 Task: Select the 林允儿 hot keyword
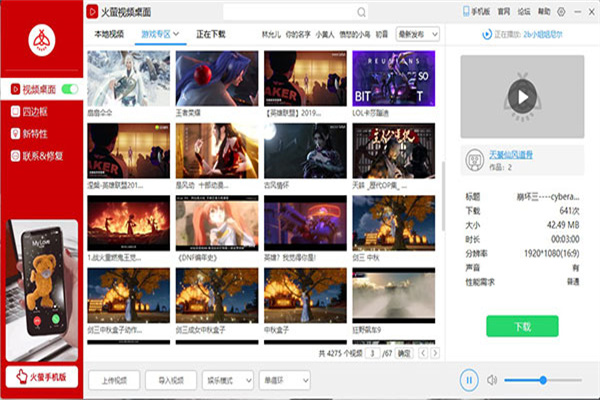[271, 34]
